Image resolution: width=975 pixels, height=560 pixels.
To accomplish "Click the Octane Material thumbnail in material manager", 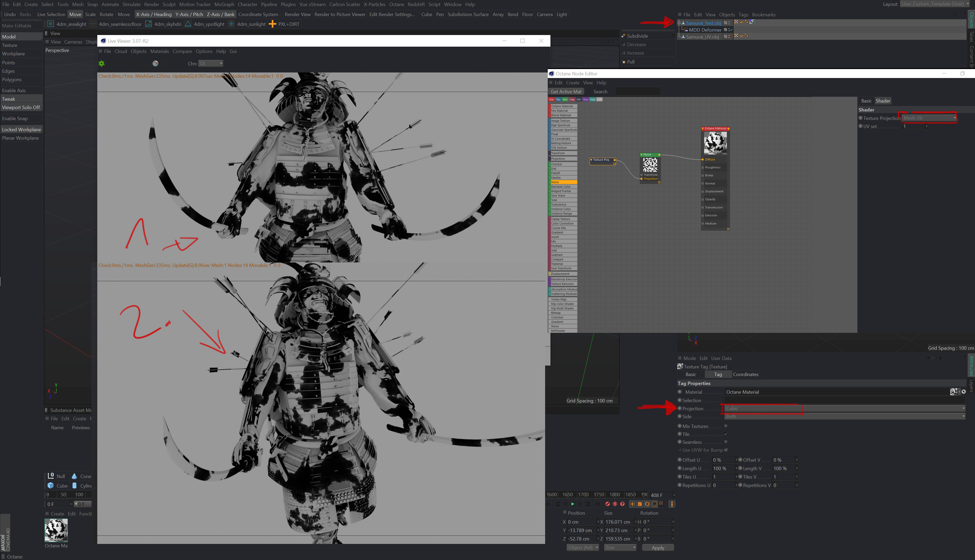I will click(x=56, y=530).
